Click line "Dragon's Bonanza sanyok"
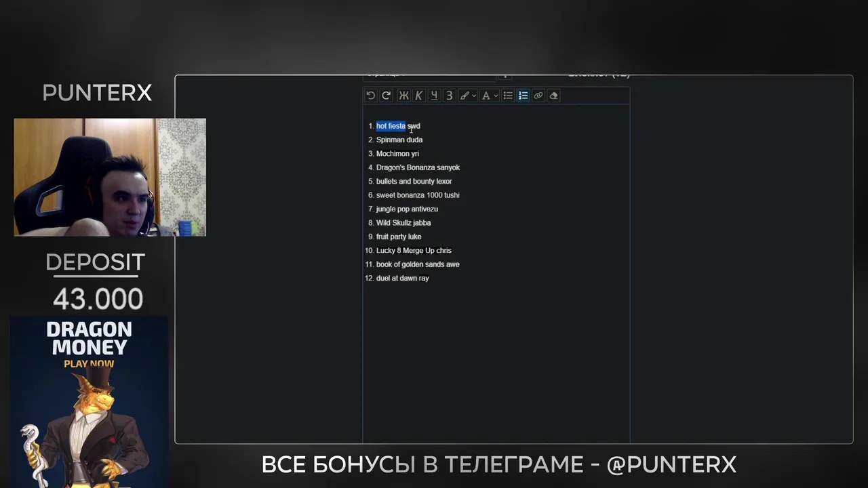868x488 pixels. click(418, 167)
